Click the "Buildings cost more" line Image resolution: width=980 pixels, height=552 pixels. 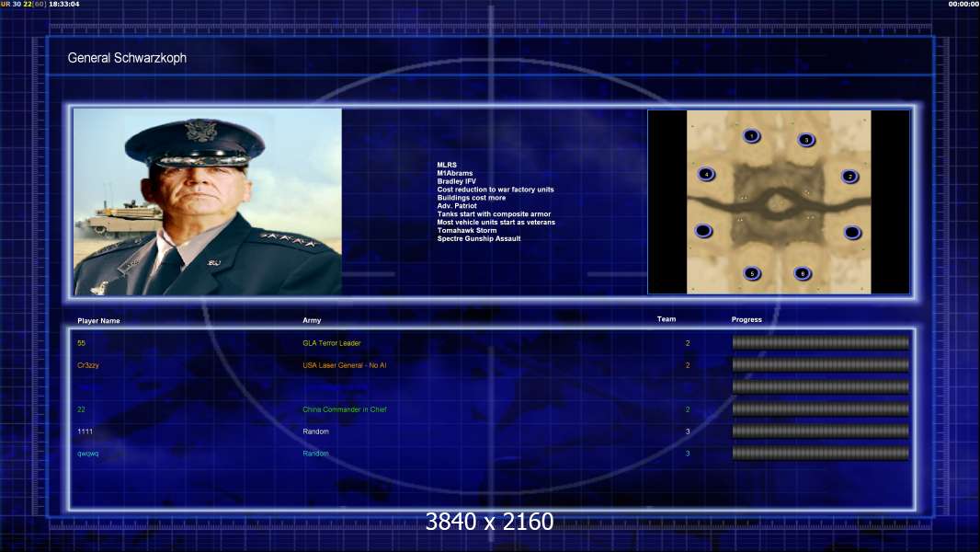[x=472, y=198]
